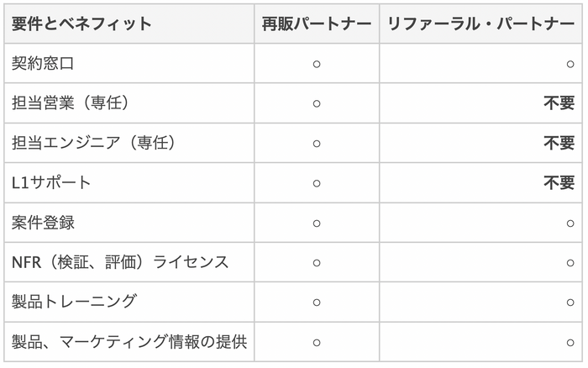Click the 製品トレーニング row label

pyautogui.click(x=75, y=302)
